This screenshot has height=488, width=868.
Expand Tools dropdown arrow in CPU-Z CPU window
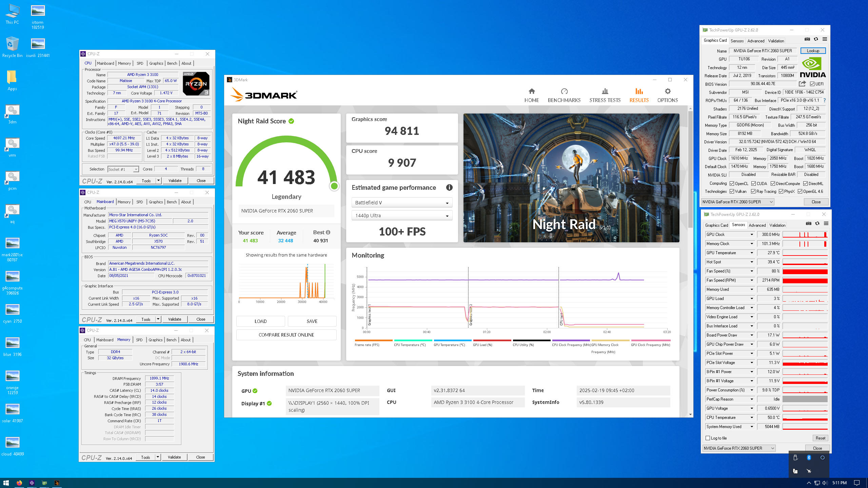coord(158,181)
